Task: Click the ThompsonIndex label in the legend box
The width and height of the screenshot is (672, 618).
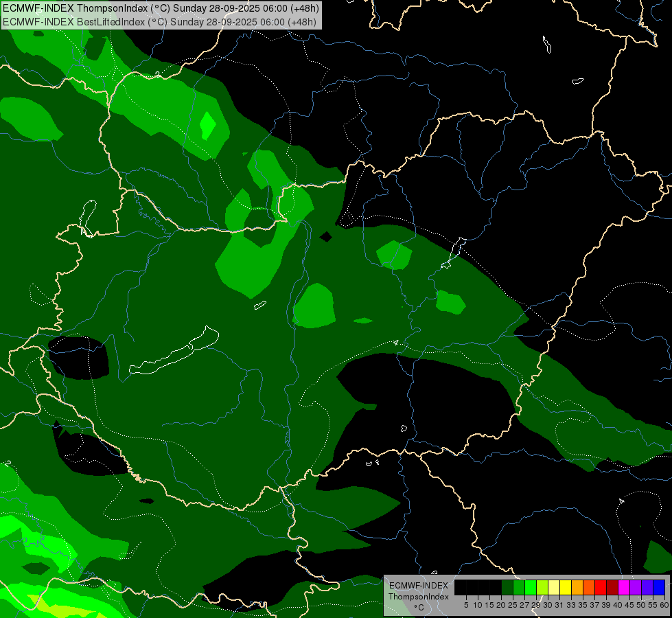Action: pyautogui.click(x=418, y=597)
